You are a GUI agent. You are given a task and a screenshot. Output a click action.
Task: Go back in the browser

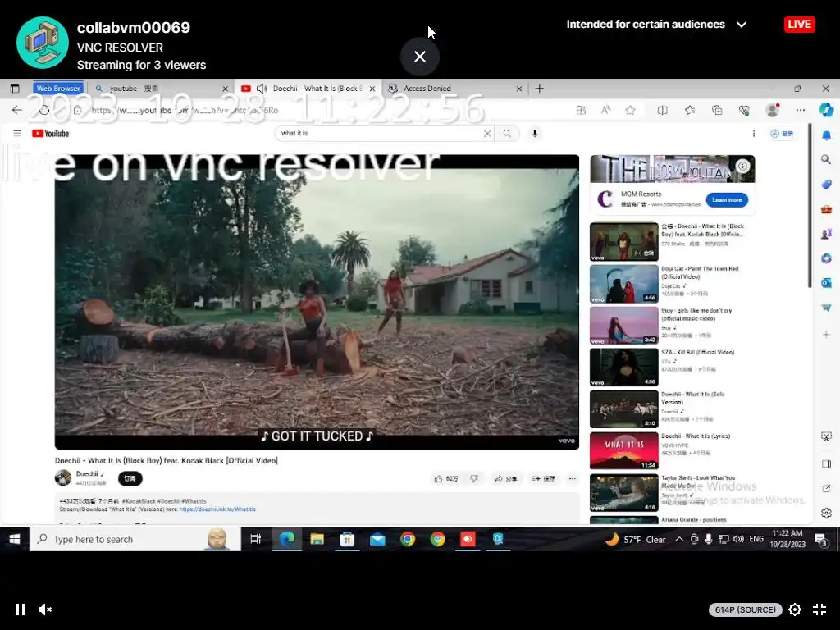pyautogui.click(x=16, y=110)
